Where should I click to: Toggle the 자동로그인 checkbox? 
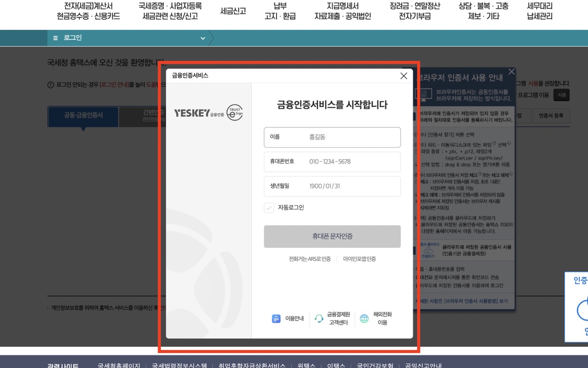coord(269,208)
